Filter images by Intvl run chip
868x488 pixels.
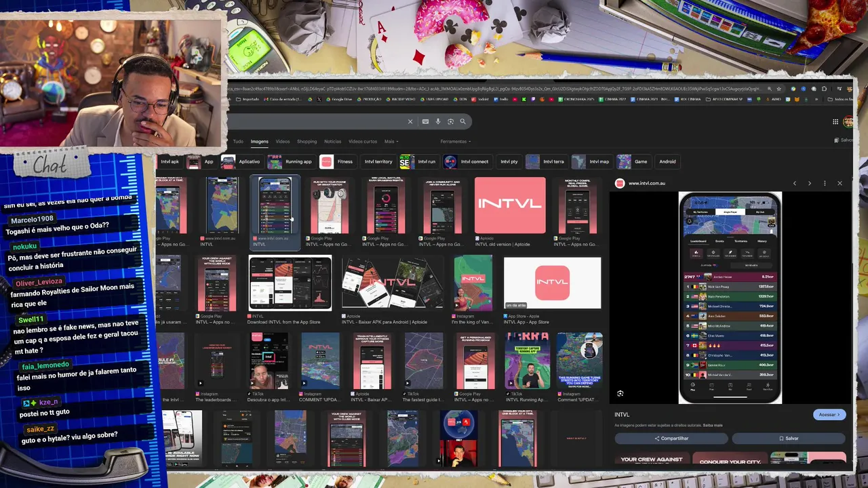(x=418, y=161)
